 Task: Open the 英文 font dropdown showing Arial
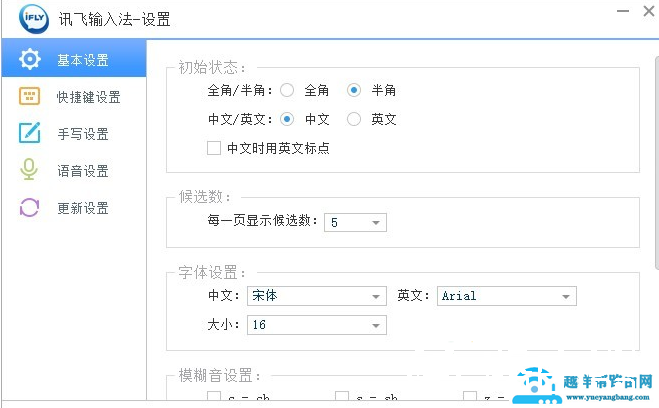(x=506, y=296)
